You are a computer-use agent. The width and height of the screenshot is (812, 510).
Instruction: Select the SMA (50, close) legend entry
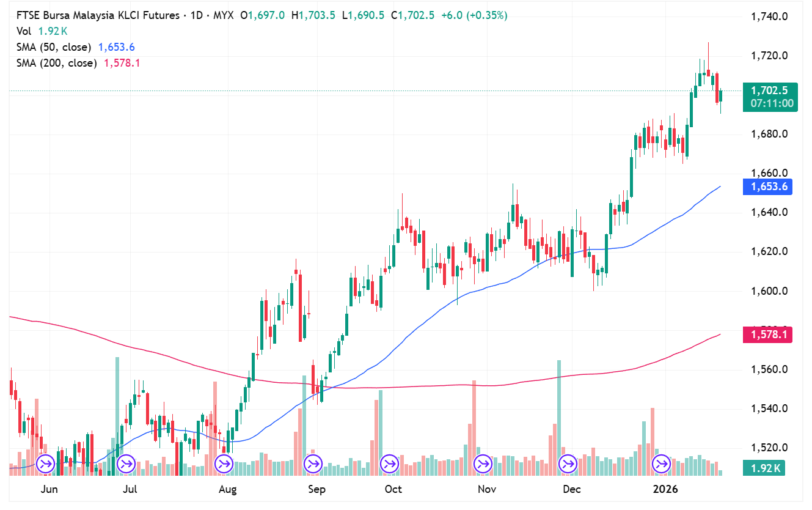click(53, 47)
